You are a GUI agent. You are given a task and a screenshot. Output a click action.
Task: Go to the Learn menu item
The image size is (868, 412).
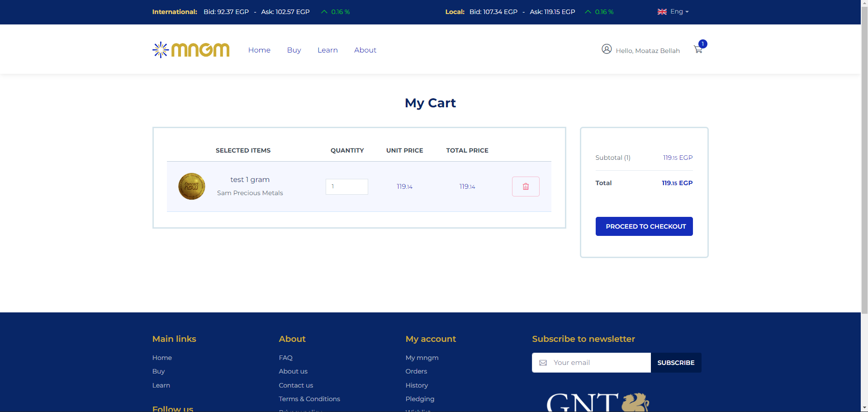point(327,50)
